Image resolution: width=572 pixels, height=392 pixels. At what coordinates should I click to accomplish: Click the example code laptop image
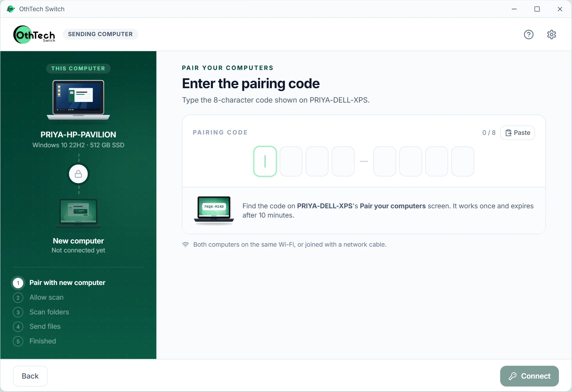tap(214, 211)
